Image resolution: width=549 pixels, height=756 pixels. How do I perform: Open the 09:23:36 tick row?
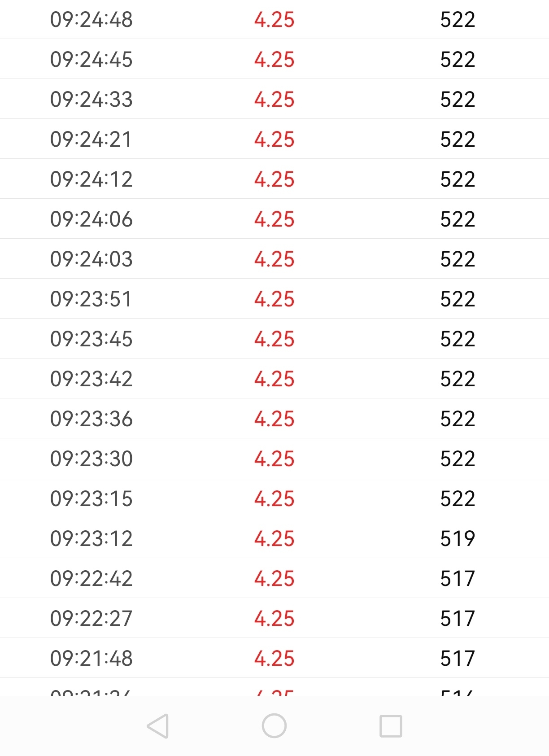point(274,419)
